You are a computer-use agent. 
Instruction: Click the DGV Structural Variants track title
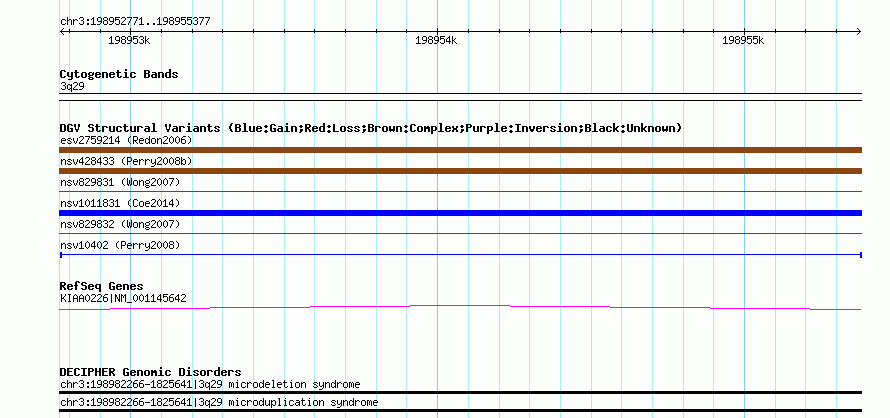pyautogui.click(x=371, y=128)
